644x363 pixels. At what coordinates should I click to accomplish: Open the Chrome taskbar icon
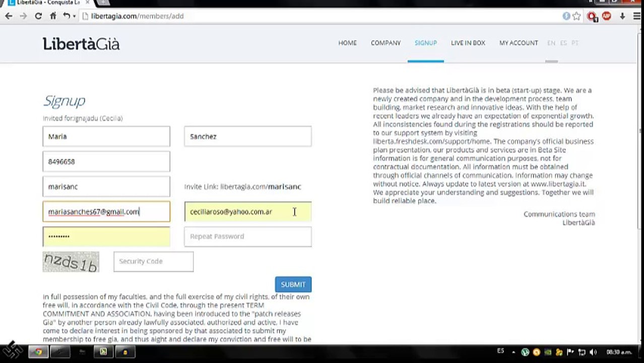[38, 352]
